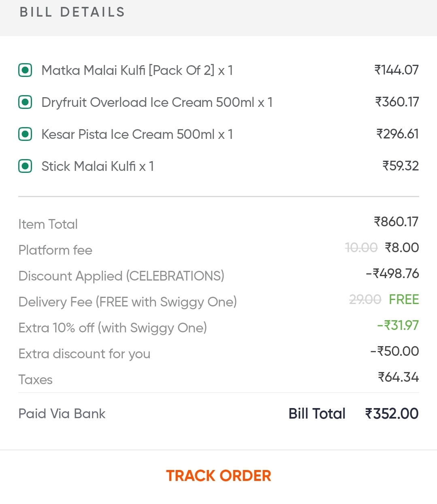This screenshot has height=504, width=437.
Task: Select Matka Malai Kulfi item name
Action: (137, 70)
